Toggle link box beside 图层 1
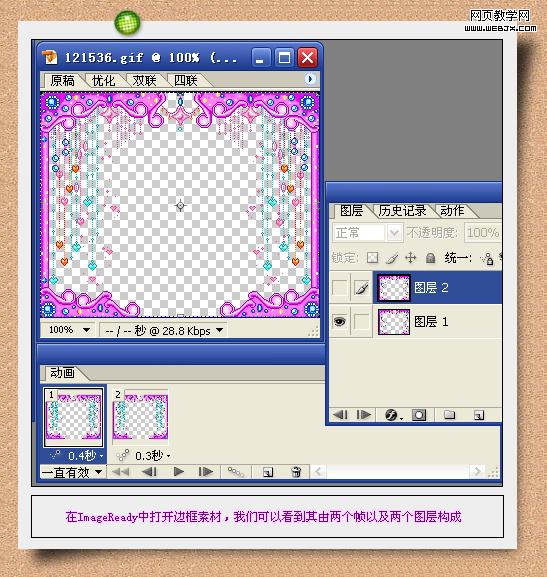Screen dimensions: 547x577 (x=361, y=321)
